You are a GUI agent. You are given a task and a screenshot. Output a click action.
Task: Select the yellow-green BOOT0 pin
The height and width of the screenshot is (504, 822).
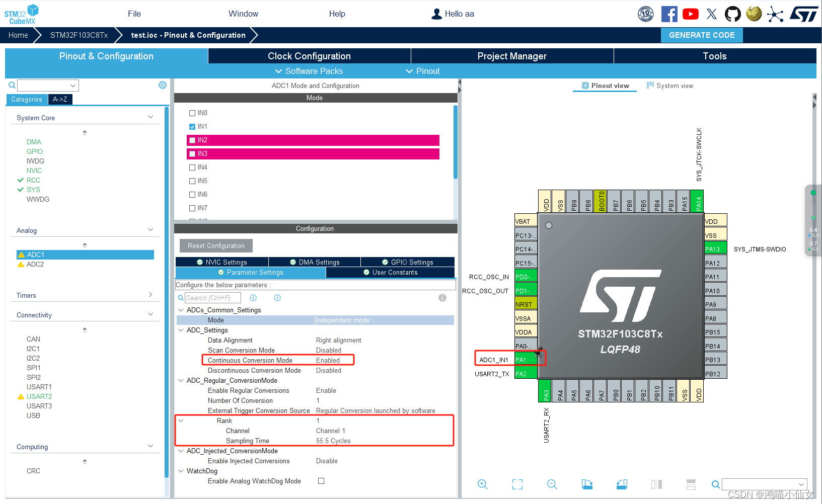coord(601,201)
